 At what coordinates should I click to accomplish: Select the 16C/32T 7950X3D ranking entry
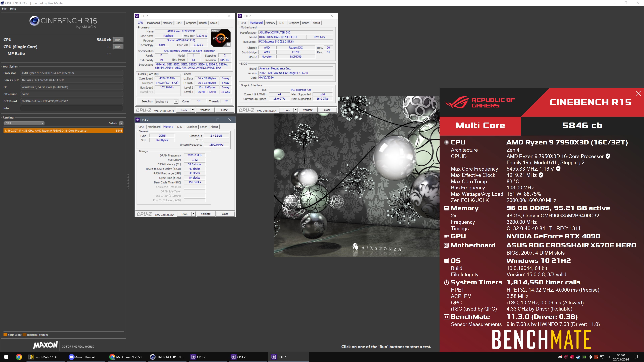tap(63, 131)
